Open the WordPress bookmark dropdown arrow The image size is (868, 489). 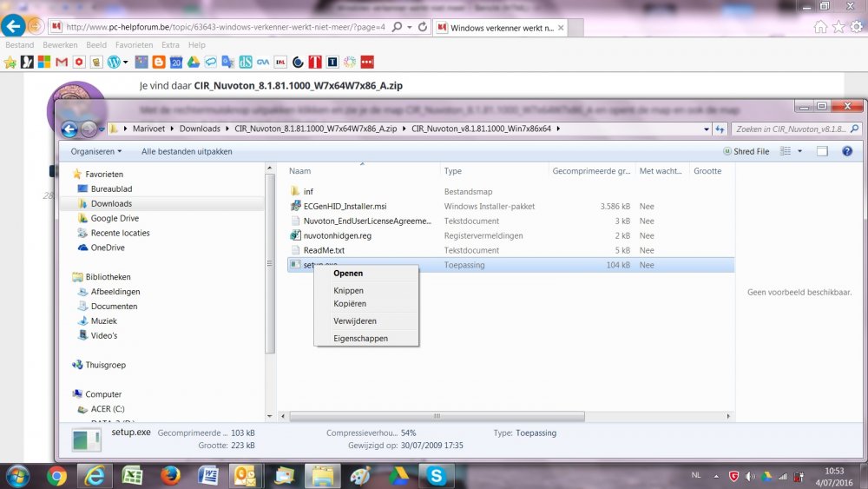(x=126, y=62)
